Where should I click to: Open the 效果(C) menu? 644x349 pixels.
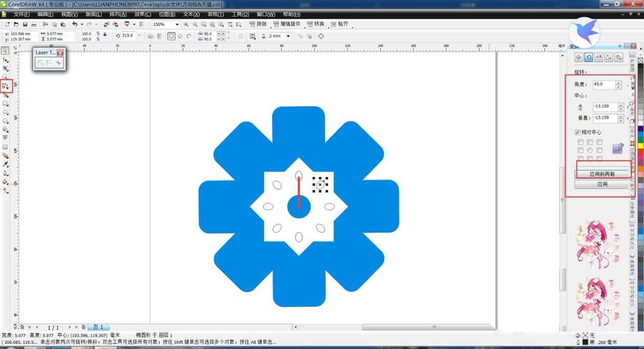(142, 14)
